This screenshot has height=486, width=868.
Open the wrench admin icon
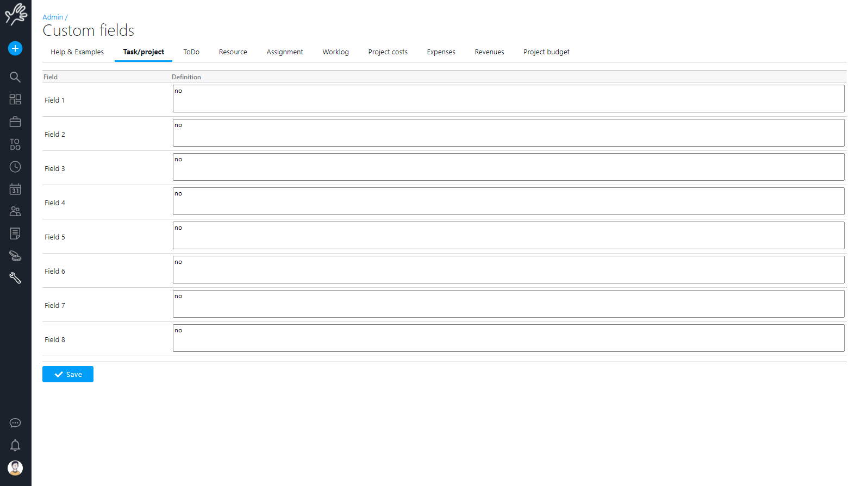(x=15, y=278)
